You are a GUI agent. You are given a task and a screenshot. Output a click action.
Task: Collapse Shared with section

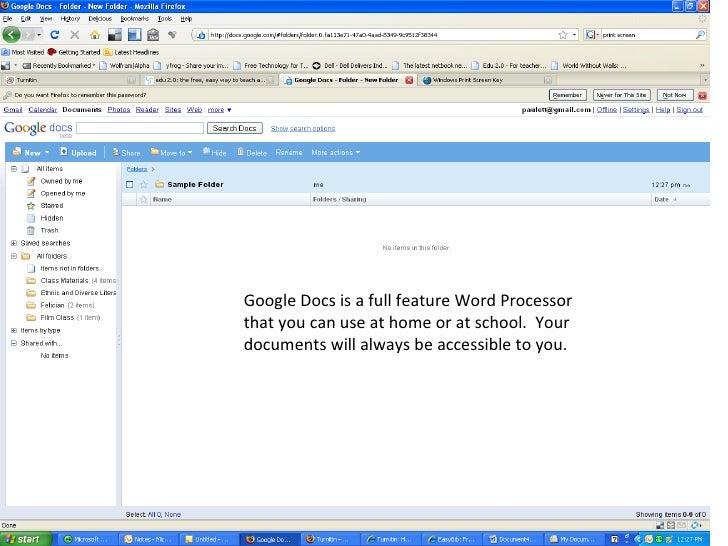tap(14, 343)
